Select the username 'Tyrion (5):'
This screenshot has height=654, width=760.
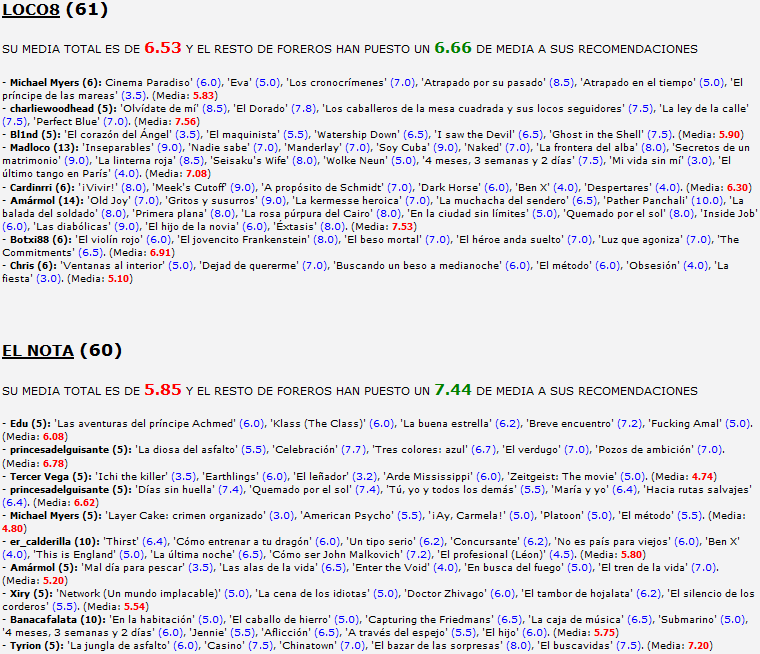point(36,646)
